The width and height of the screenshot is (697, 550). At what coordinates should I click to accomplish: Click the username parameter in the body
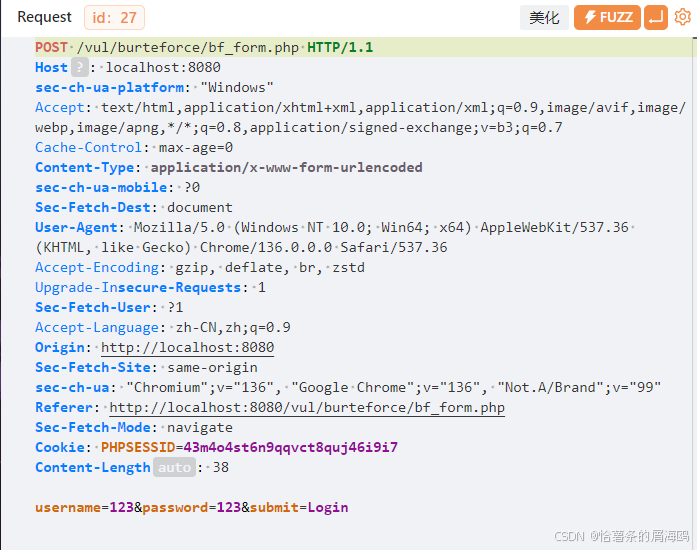point(68,507)
